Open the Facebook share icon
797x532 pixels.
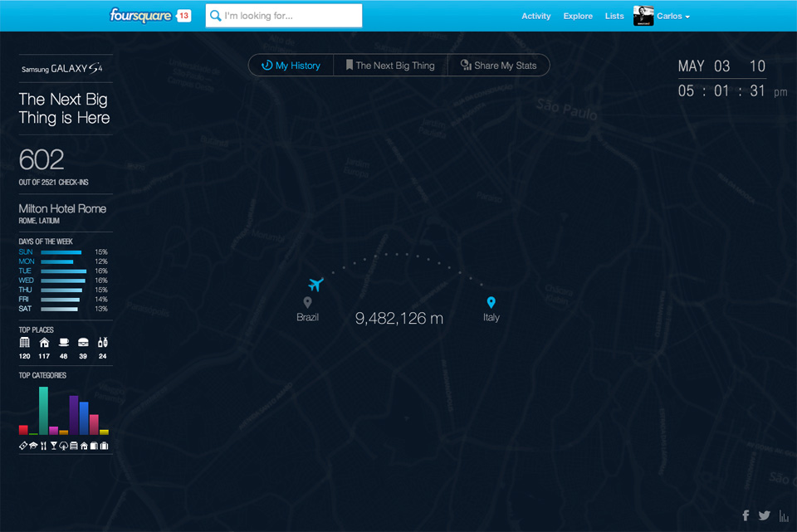click(746, 515)
